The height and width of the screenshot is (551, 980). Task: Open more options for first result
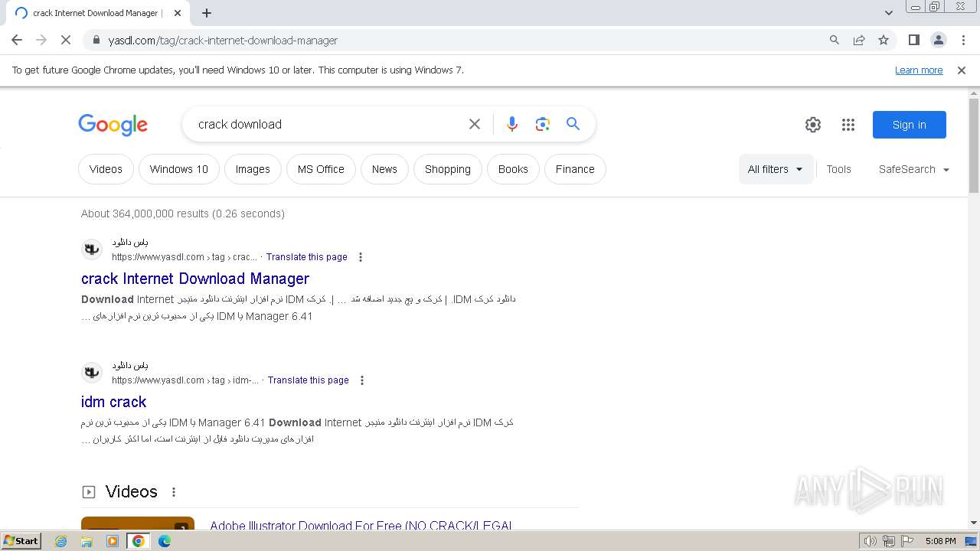click(x=361, y=257)
